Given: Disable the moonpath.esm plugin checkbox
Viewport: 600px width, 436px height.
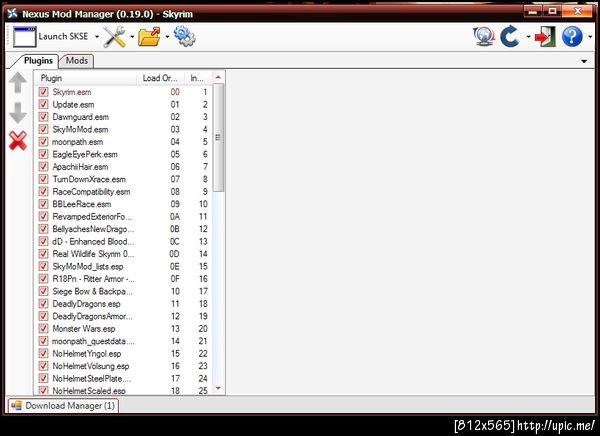Looking at the screenshot, I should (x=43, y=142).
